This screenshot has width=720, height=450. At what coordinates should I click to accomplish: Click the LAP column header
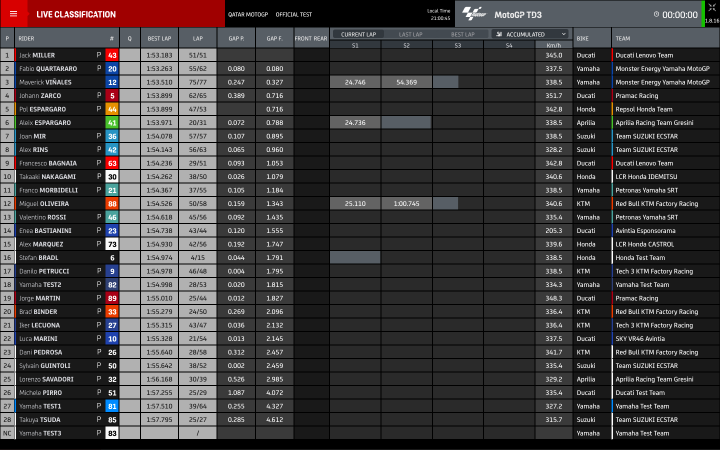(197, 39)
